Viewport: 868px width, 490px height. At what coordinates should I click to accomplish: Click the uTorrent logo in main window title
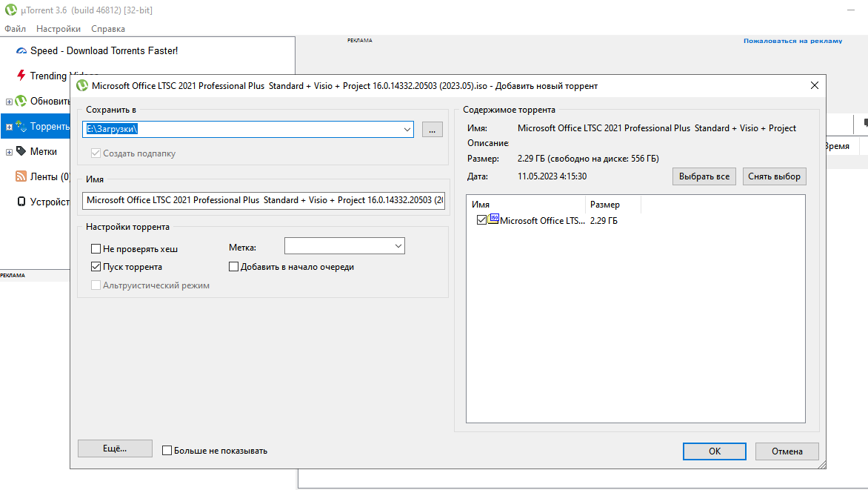pos(10,10)
